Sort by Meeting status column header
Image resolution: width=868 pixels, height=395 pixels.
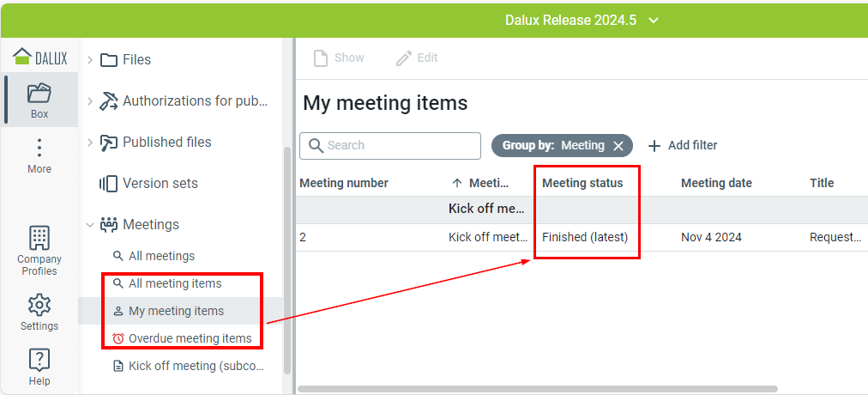point(582,183)
